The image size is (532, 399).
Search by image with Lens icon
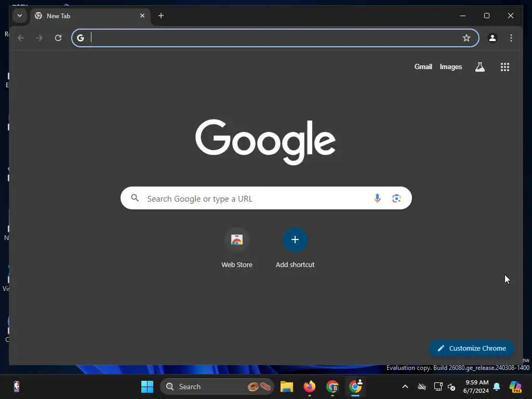coord(396,198)
